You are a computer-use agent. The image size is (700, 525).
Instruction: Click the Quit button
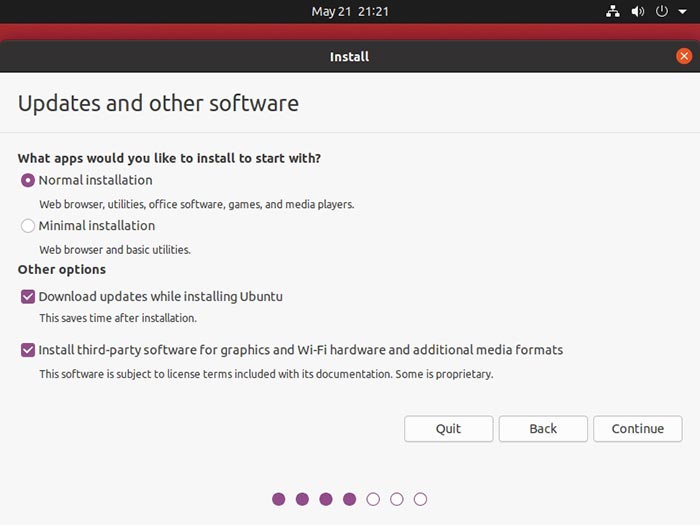coord(449,429)
